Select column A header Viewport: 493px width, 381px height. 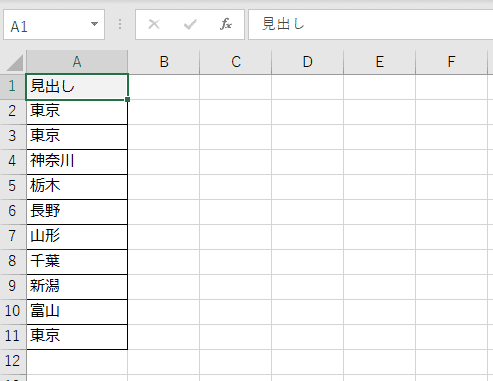coord(77,62)
